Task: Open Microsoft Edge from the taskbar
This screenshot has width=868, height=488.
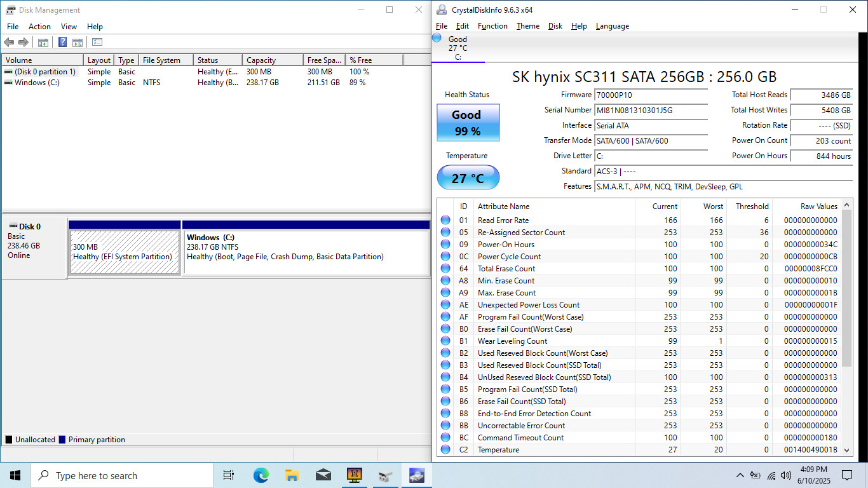Action: click(x=261, y=475)
